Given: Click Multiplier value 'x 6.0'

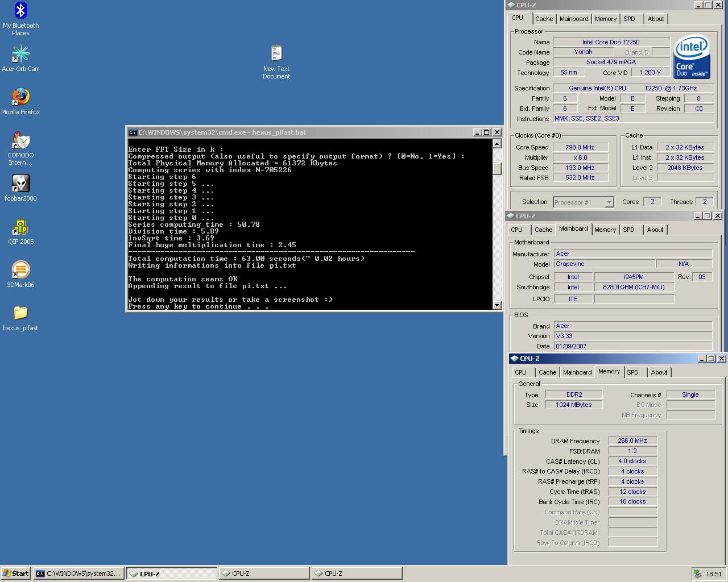Looking at the screenshot, I should tap(580, 157).
